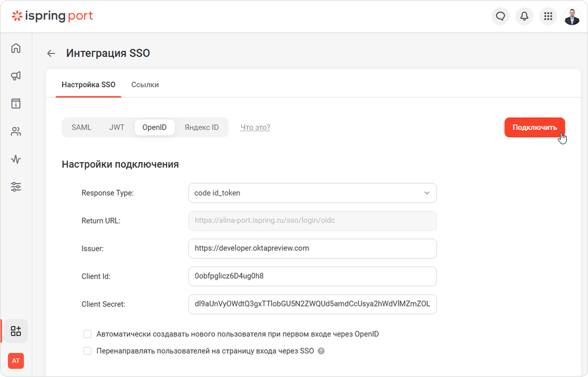Screen dimensions: 588x377
Task: Click the Подключить button
Action: pos(535,128)
